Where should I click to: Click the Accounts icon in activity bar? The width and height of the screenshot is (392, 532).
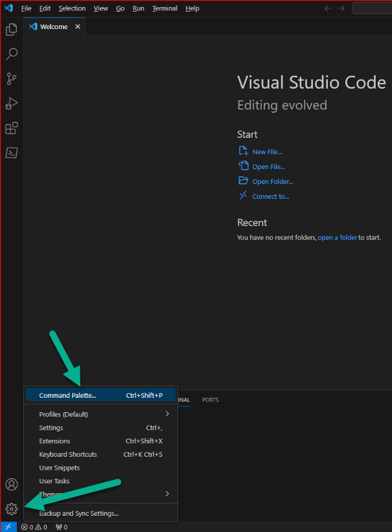tap(12, 484)
